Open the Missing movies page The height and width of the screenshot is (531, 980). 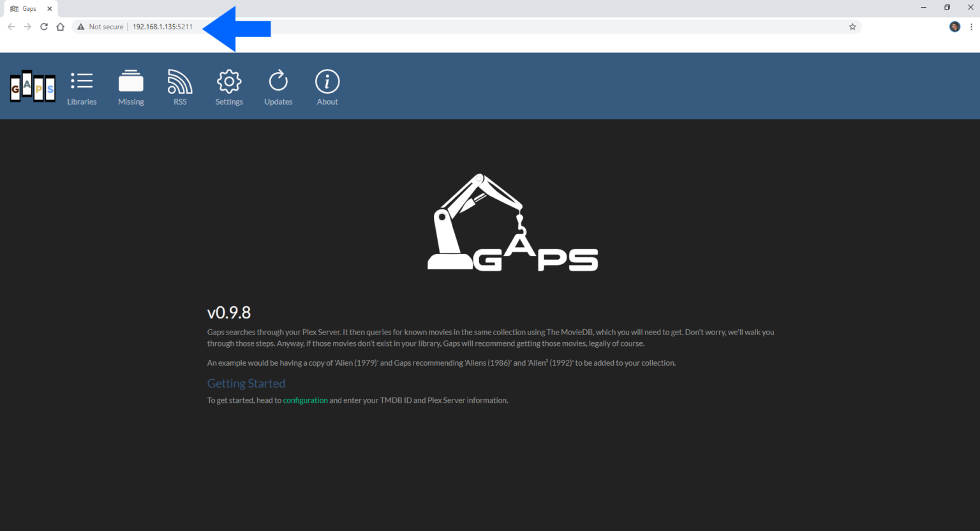pyautogui.click(x=131, y=87)
